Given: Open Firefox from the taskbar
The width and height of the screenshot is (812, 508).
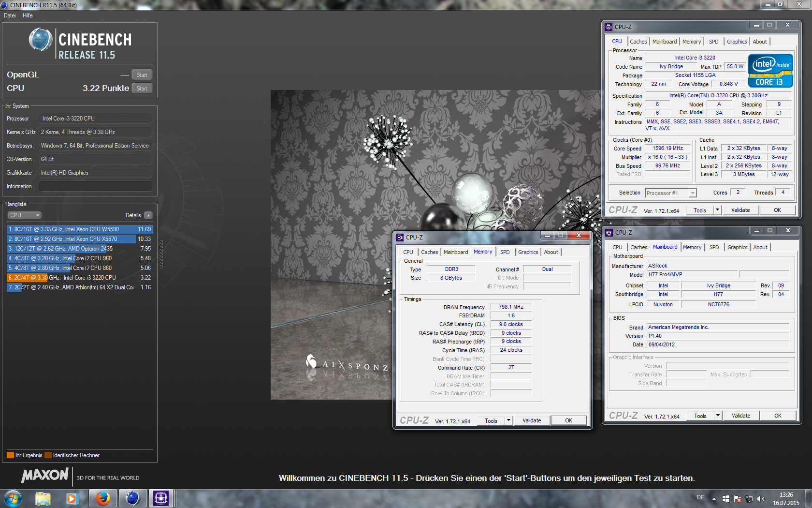Looking at the screenshot, I should 102,498.
